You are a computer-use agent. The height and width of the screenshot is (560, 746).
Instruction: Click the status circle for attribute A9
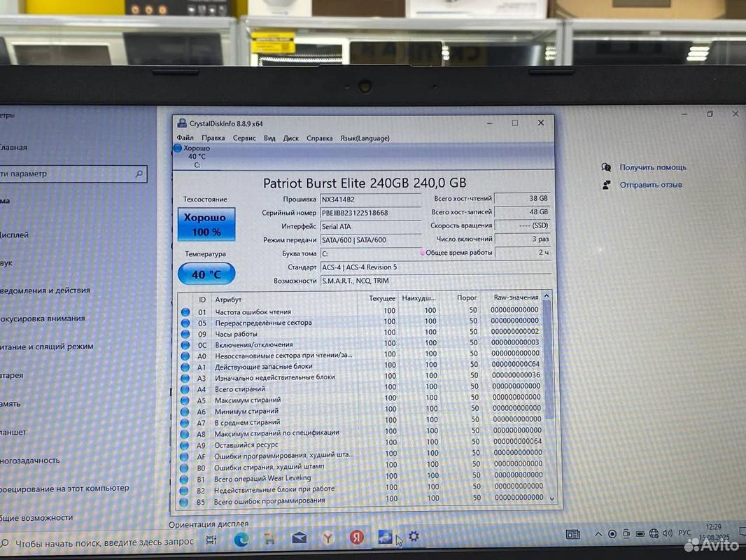click(184, 445)
